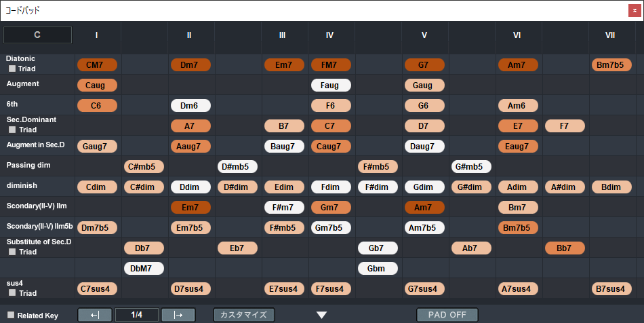This screenshot has width=644, height=323.
Task: Select the Gm7b5 pad
Action: (331, 228)
